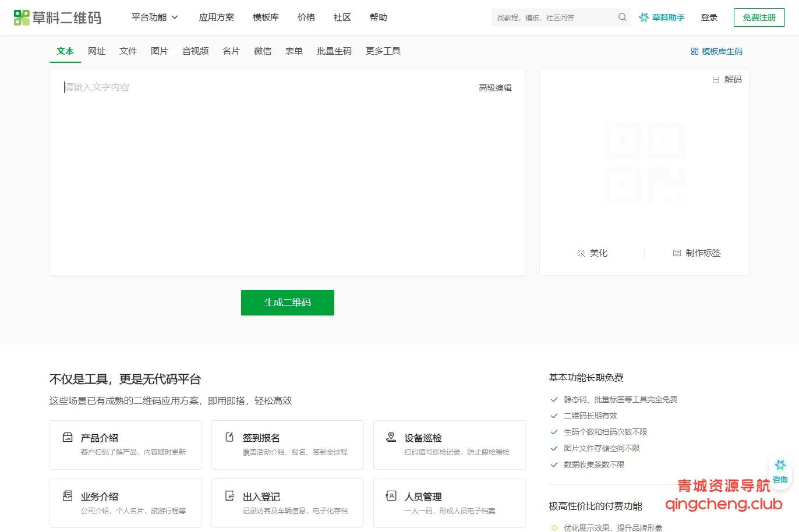The width and height of the screenshot is (799, 532).
Task: Open the 制作标签 label-making icon
Action: point(676,253)
